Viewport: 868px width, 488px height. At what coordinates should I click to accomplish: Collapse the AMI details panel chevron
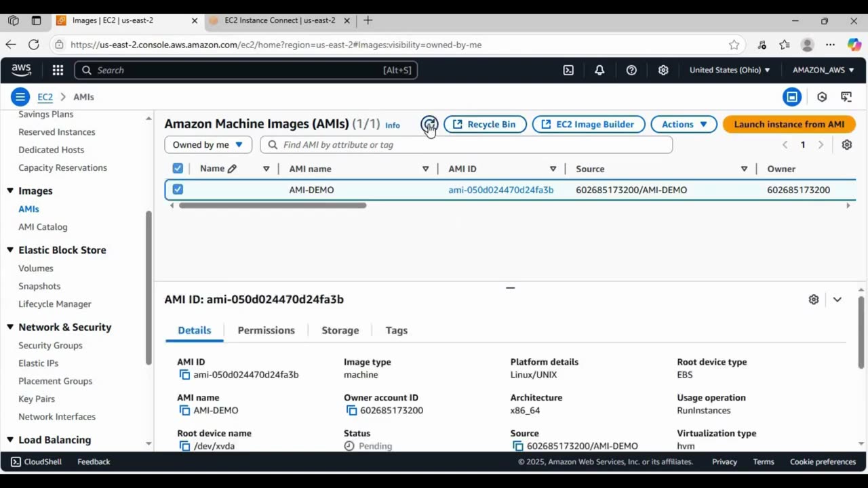837,299
